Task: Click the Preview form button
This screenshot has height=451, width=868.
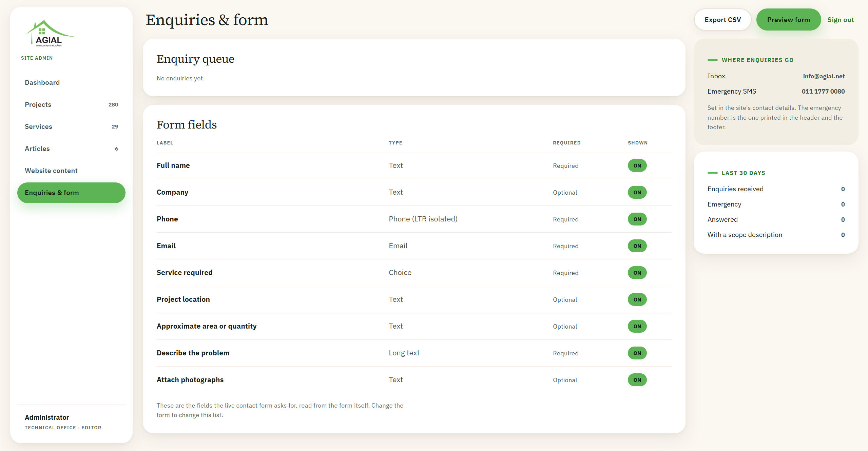Action: click(788, 20)
